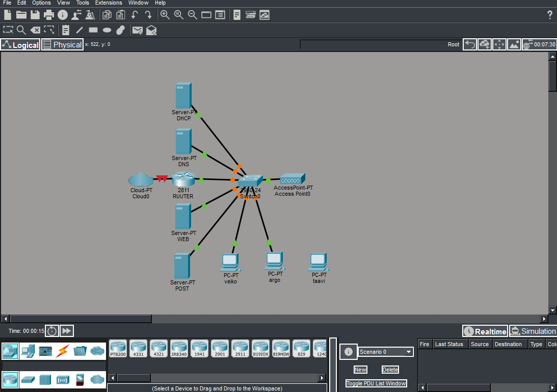Click the Redo arrow icon
557x392 pixels.
coord(148,15)
